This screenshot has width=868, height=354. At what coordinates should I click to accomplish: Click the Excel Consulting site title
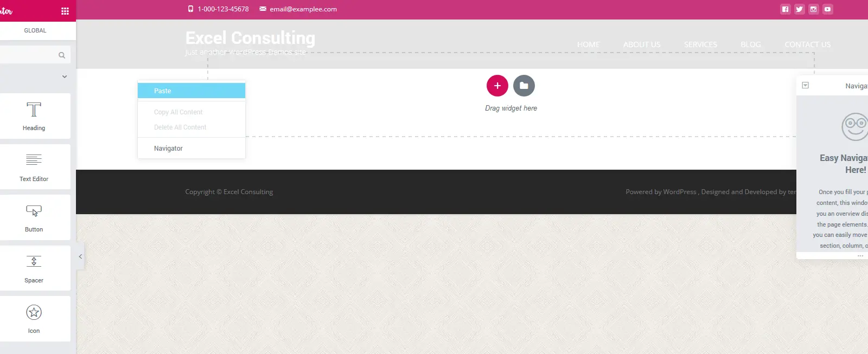[x=250, y=38]
